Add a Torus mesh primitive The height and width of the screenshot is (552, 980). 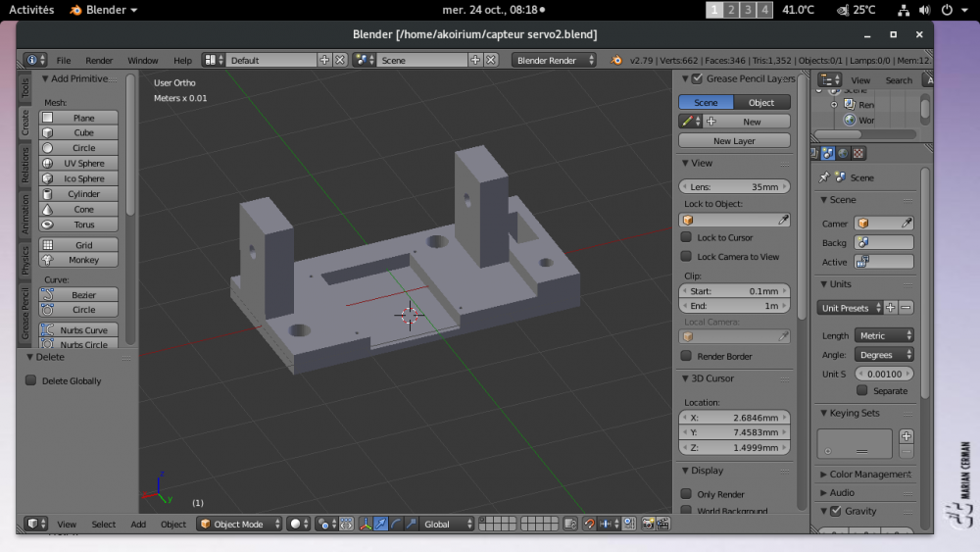coord(78,225)
